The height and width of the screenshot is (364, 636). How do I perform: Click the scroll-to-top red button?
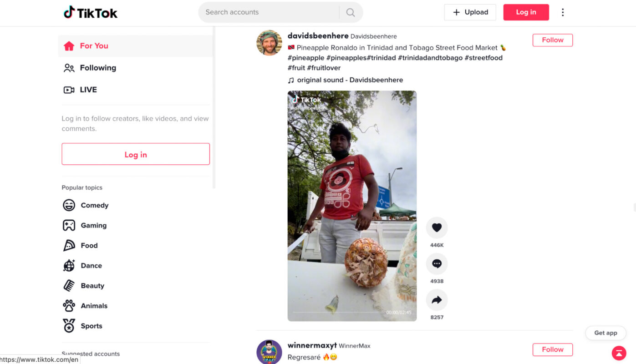click(619, 353)
